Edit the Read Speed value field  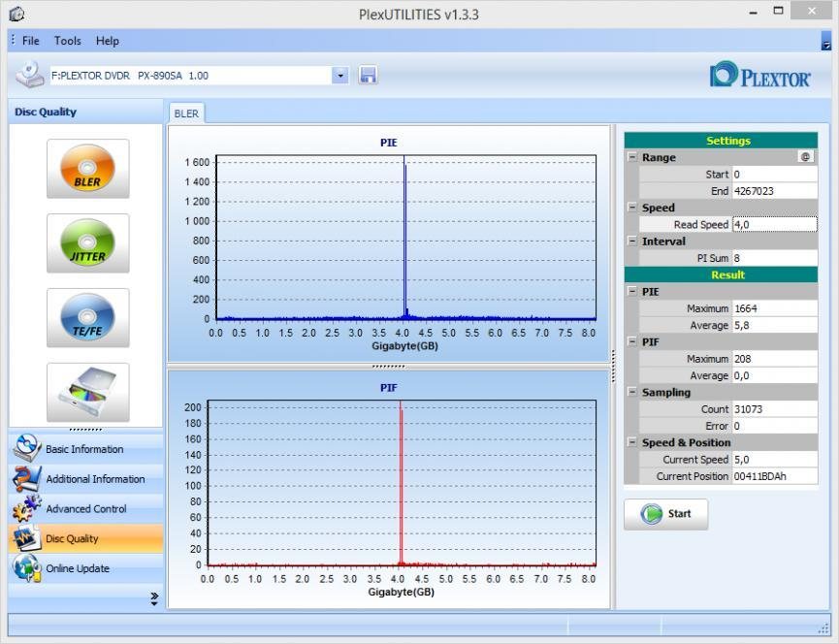click(774, 225)
